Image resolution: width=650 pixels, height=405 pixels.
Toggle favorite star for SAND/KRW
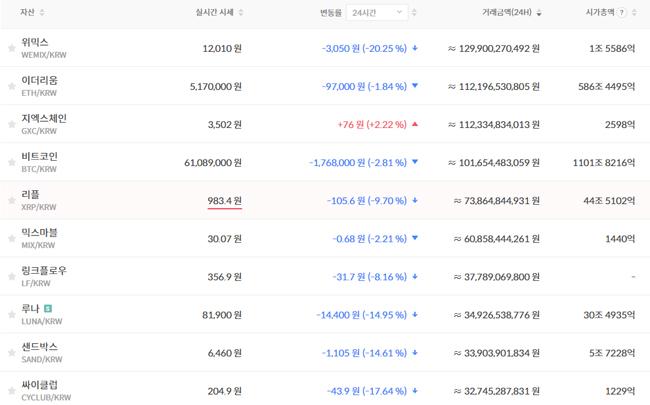coord(12,352)
